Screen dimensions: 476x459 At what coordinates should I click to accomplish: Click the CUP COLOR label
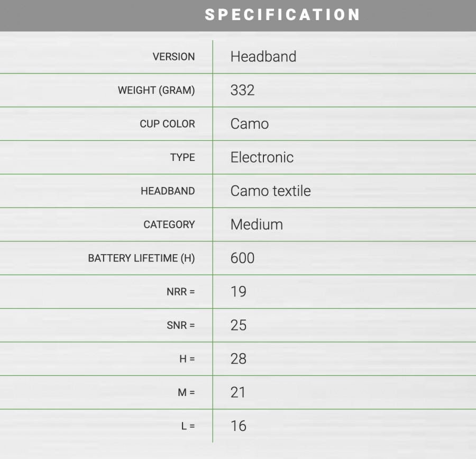click(167, 124)
